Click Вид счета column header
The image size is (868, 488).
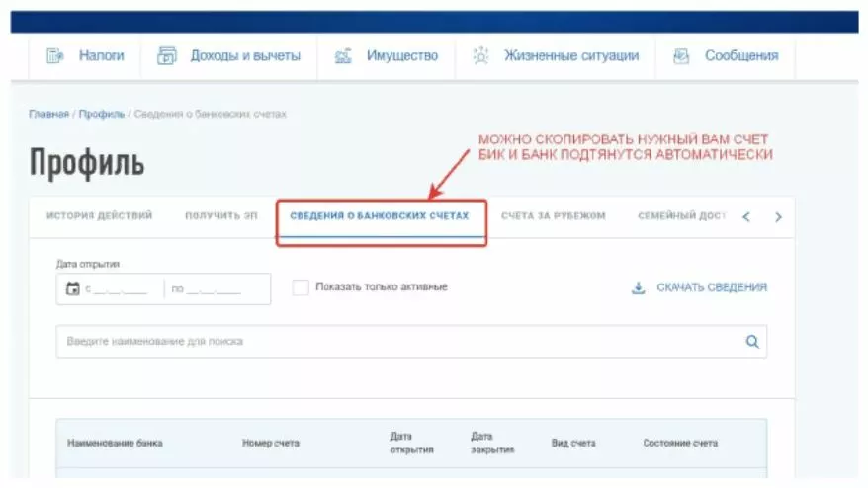click(x=573, y=444)
